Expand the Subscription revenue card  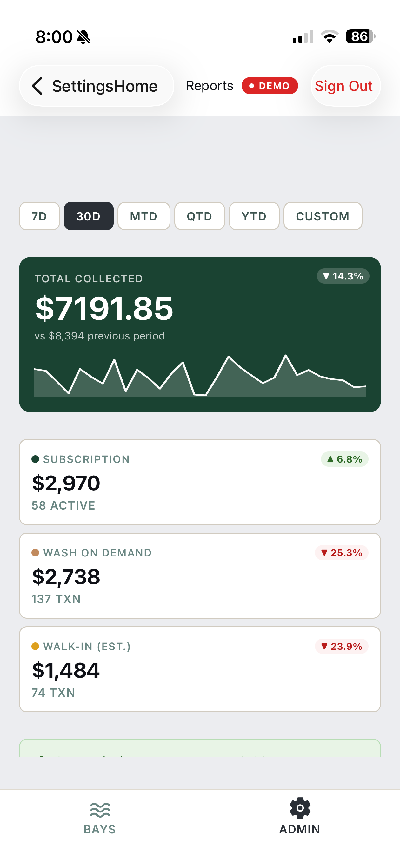(200, 482)
